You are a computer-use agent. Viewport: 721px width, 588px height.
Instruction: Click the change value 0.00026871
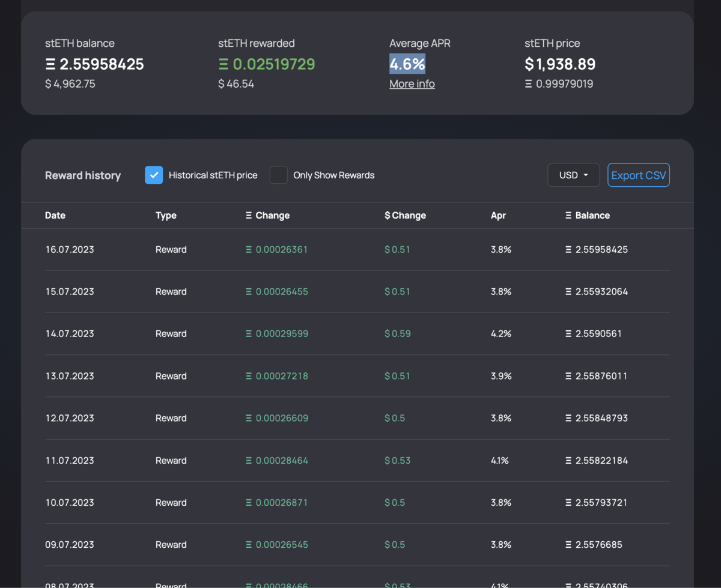276,503
